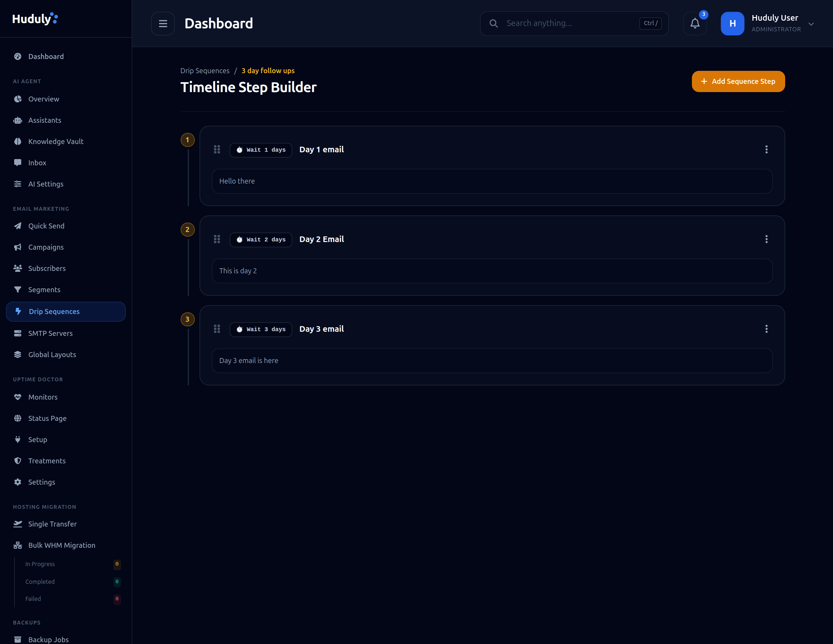Click the Huduly logo
Image resolution: width=833 pixels, height=644 pixels.
(x=35, y=19)
